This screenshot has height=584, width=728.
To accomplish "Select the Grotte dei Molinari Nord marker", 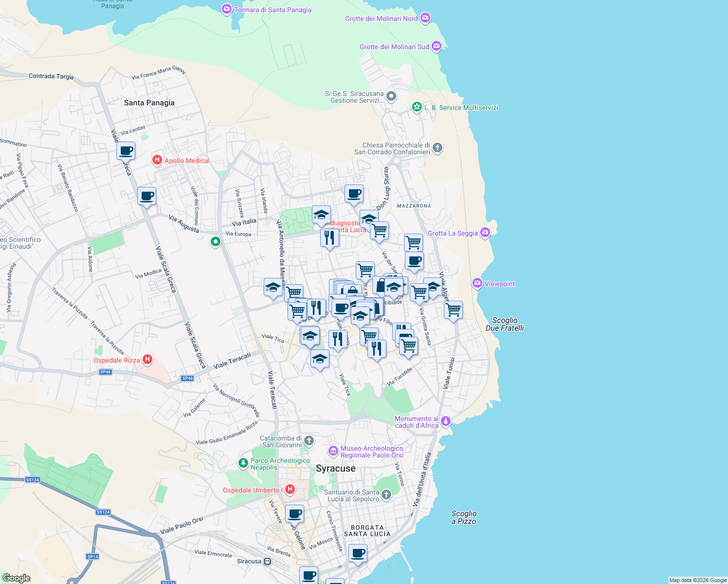I will coord(425,18).
